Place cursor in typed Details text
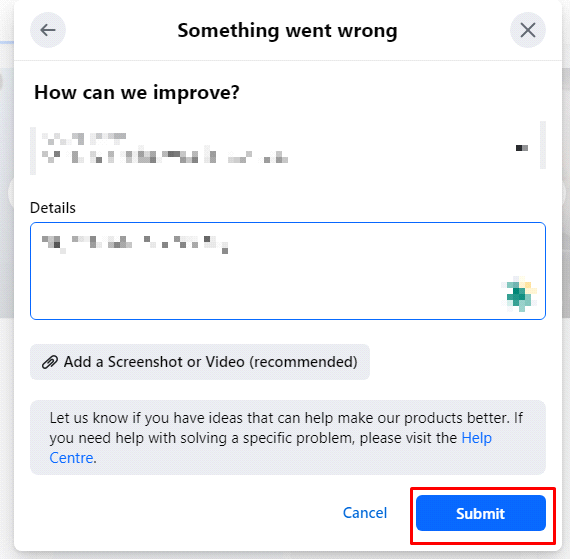 click(x=135, y=244)
